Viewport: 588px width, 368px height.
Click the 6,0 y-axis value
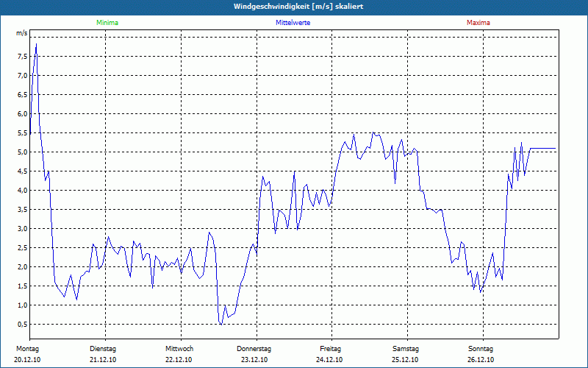(x=23, y=114)
